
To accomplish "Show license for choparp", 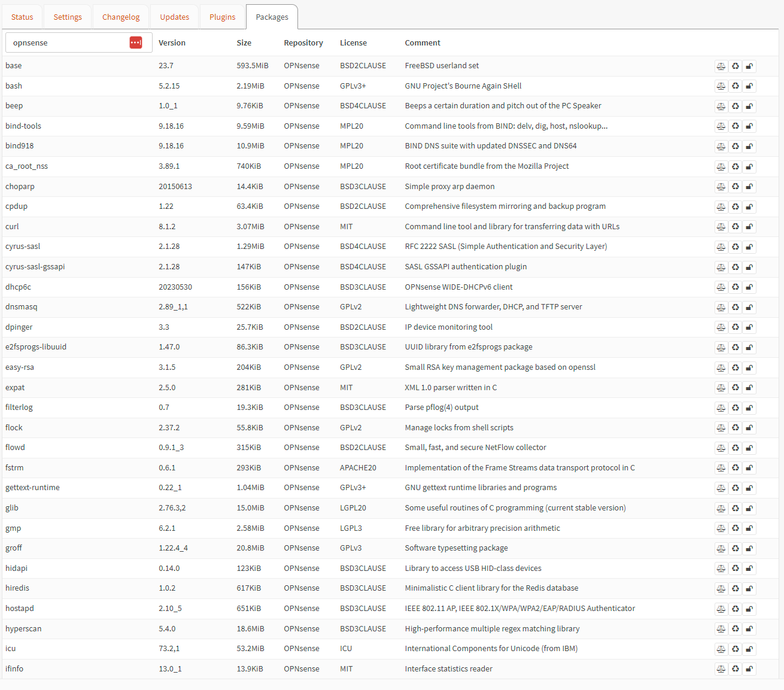I will (x=721, y=187).
